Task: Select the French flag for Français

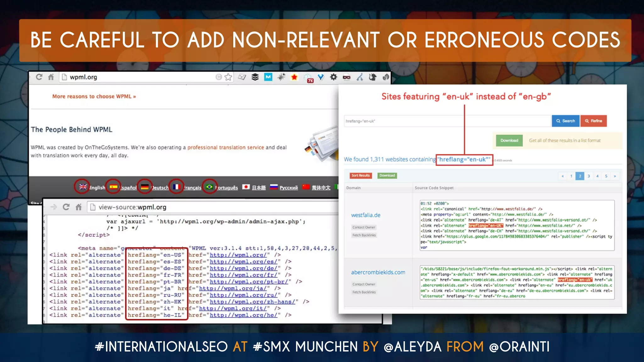Action: [176, 187]
